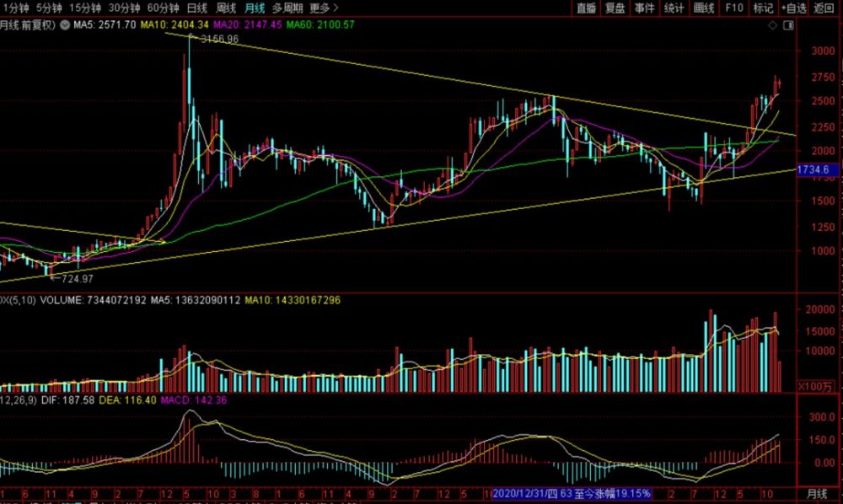
Task: Select the 周线 weekly period
Action: pos(228,8)
